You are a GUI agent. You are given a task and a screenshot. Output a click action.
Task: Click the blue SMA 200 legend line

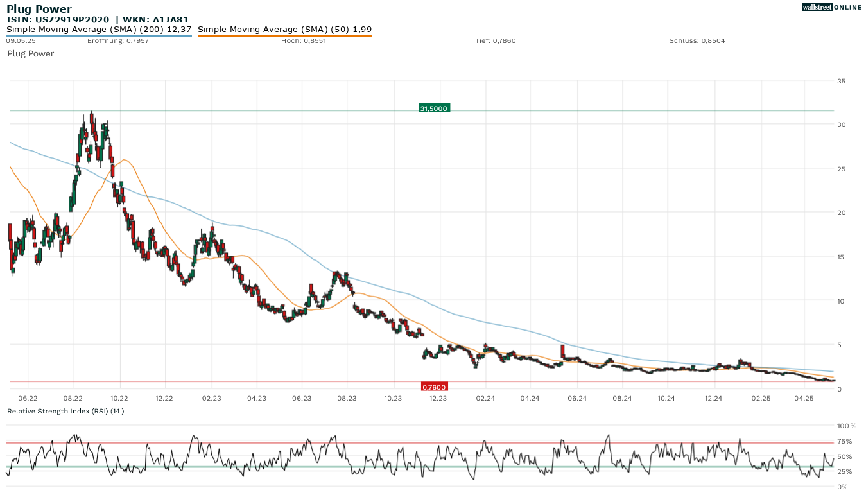tap(99, 37)
